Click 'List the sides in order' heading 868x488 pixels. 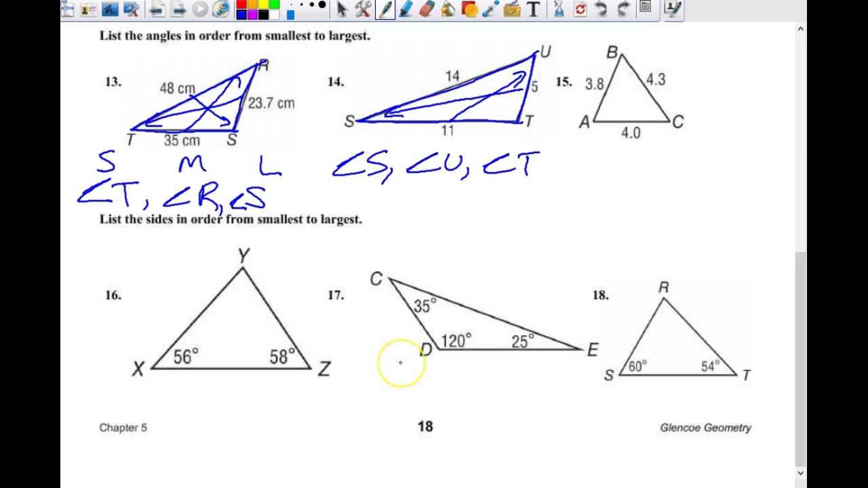(x=231, y=220)
